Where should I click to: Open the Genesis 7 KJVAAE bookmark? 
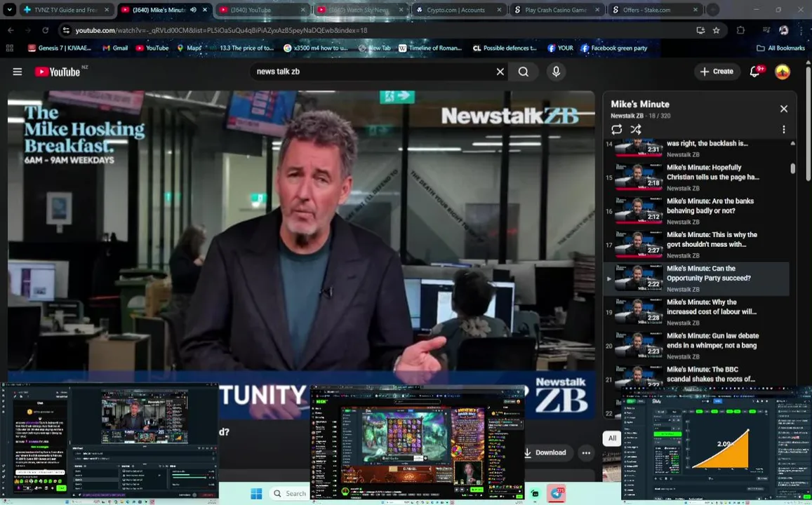coord(60,48)
